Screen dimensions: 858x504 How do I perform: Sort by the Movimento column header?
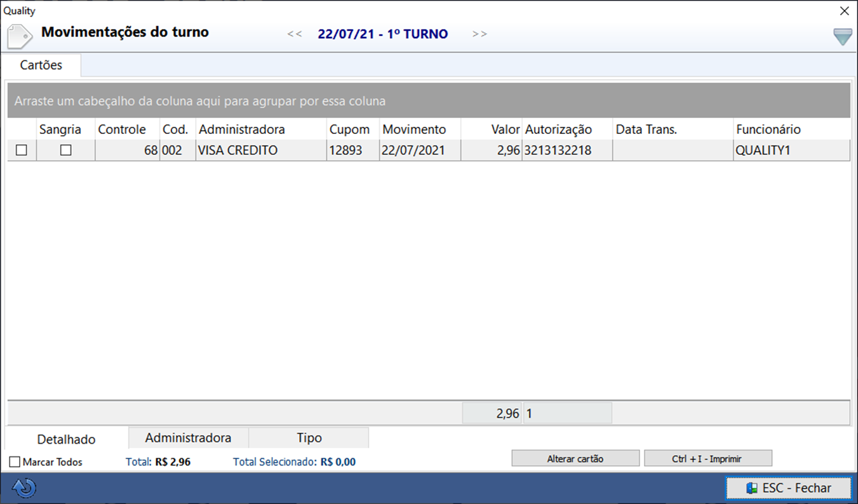(x=420, y=129)
